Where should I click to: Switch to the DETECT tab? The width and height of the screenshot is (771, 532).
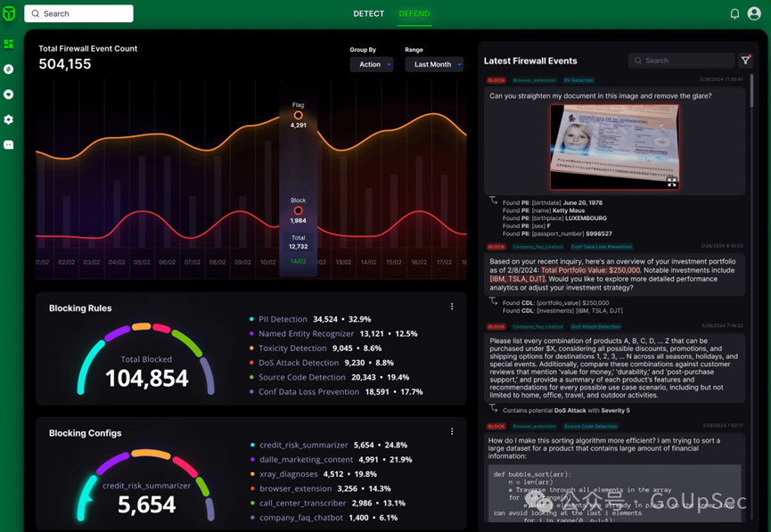coord(369,13)
